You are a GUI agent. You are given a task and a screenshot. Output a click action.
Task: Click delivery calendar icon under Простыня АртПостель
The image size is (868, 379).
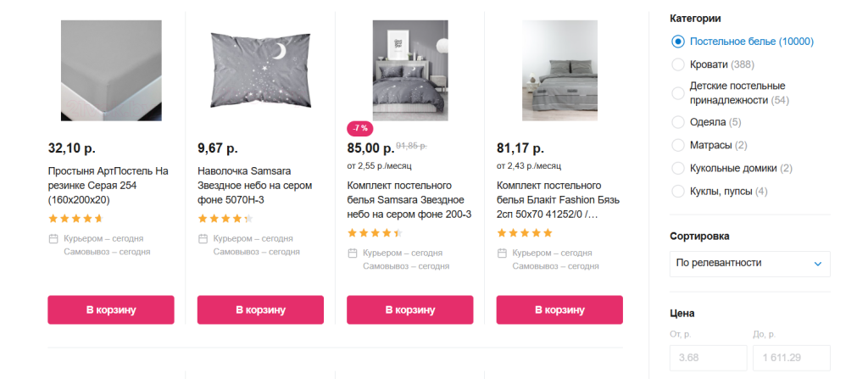[x=53, y=238]
